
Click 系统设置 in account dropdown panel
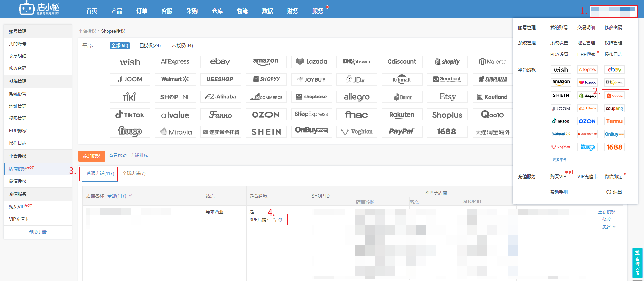(x=559, y=43)
